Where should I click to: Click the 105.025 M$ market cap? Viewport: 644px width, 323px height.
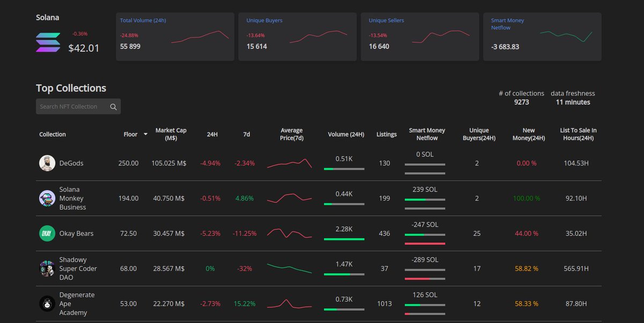[x=169, y=163]
